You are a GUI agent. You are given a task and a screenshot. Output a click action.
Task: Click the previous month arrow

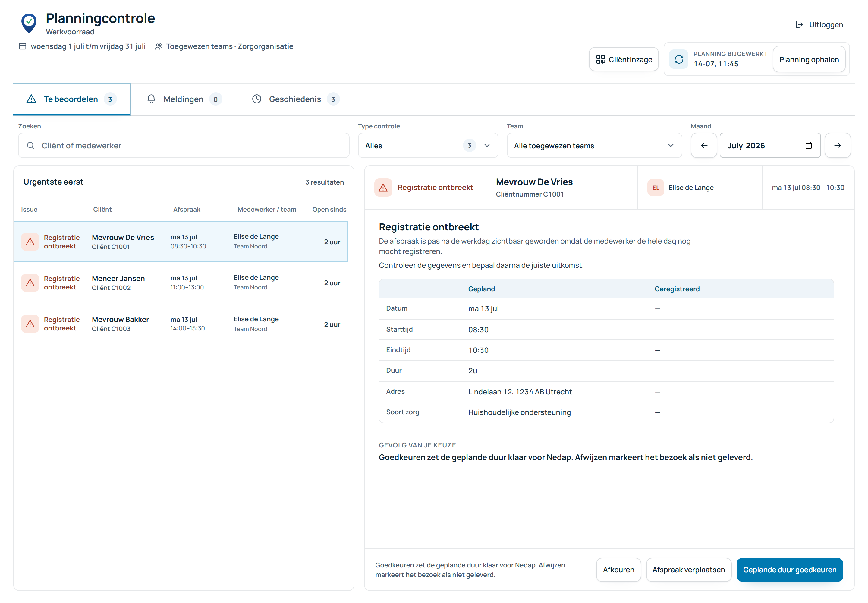click(704, 145)
